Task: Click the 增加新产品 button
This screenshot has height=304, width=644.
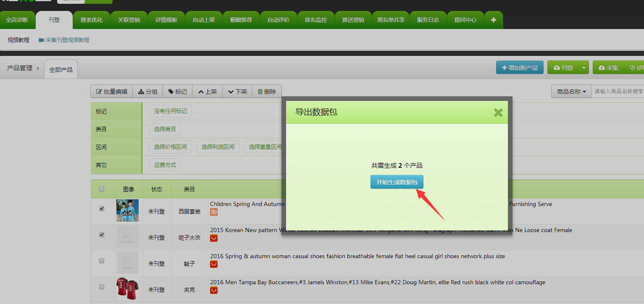Action: click(520, 68)
